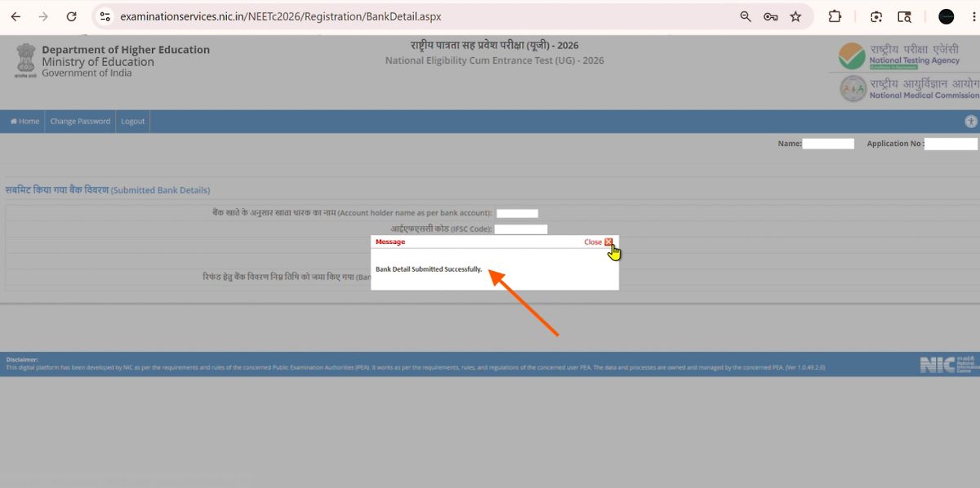Click National Medical Commission logo

pos(909,88)
